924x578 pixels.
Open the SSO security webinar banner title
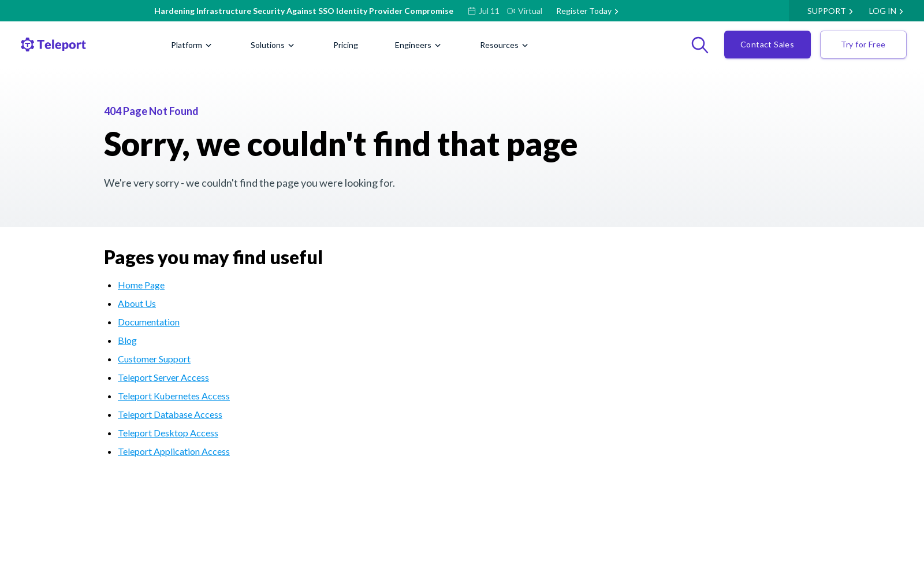(304, 11)
